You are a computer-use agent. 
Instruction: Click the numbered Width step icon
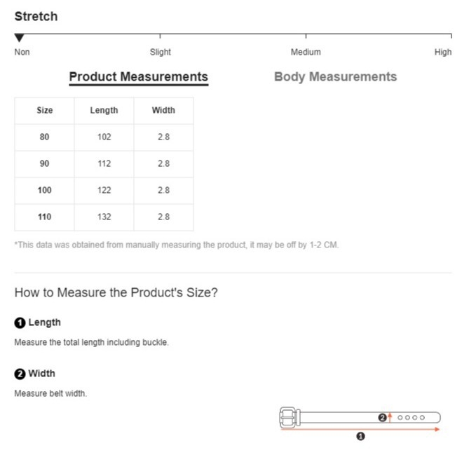tap(20, 374)
